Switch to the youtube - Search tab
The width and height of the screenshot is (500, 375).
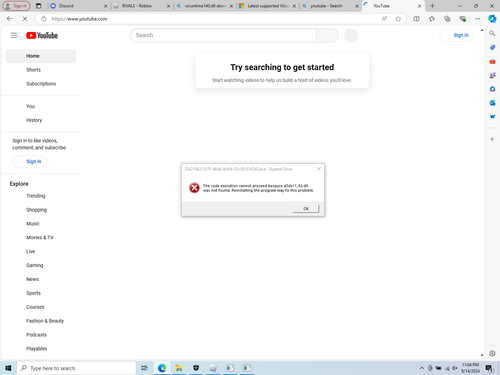(330, 6)
